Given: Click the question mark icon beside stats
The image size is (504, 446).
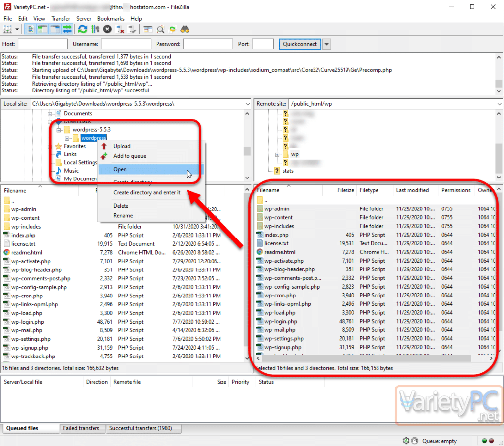Looking at the screenshot, I should pos(277,171).
